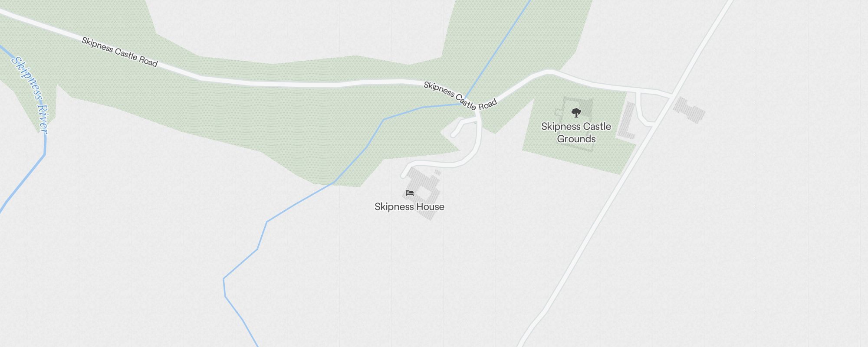Click the left Skipness Castle Road label

point(119,52)
